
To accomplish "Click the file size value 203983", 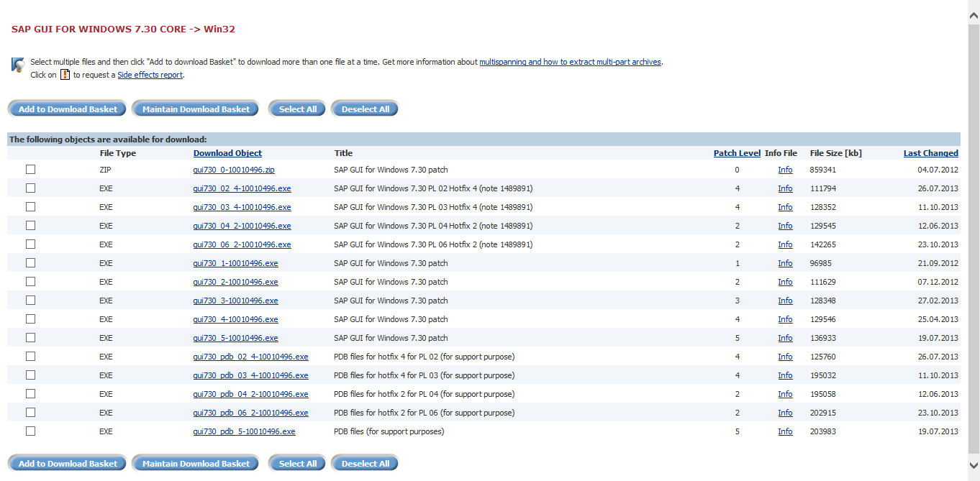I will 823,431.
